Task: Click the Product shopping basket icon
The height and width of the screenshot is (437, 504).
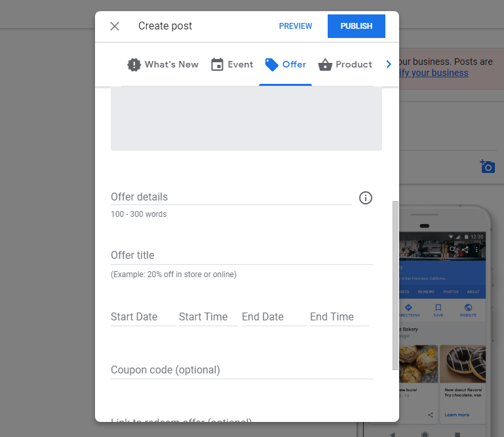Action: (325, 65)
